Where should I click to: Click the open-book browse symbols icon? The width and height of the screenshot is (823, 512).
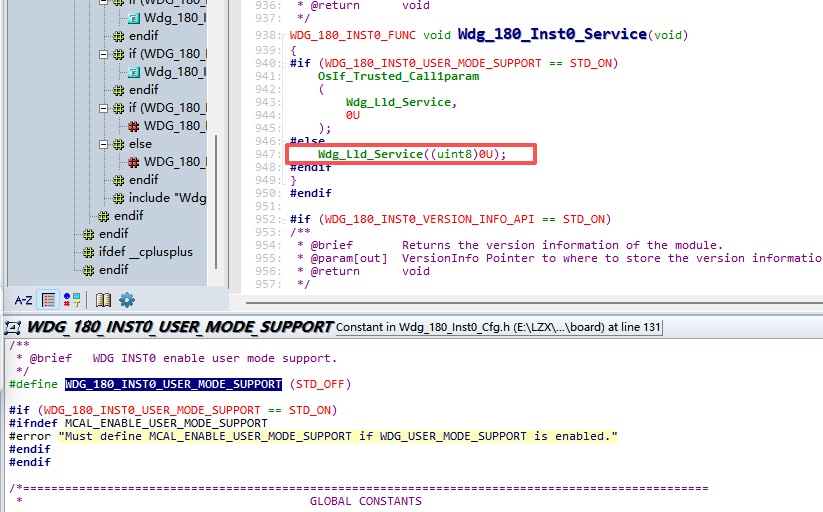tap(103, 300)
